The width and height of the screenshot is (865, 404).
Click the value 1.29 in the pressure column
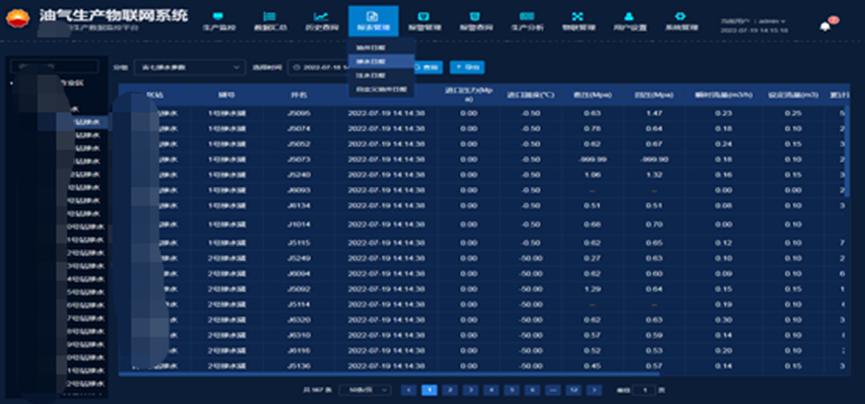(x=592, y=289)
